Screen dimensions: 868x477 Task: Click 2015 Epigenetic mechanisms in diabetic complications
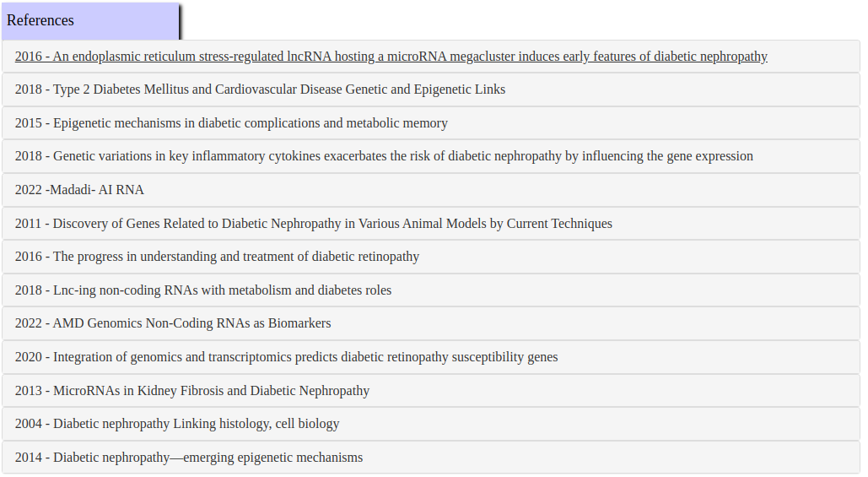click(231, 123)
